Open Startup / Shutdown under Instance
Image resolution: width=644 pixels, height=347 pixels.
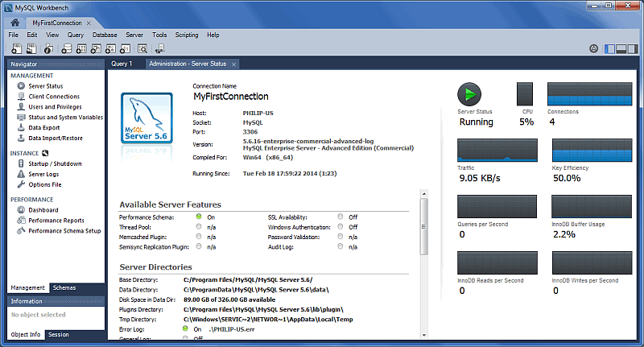coord(56,163)
